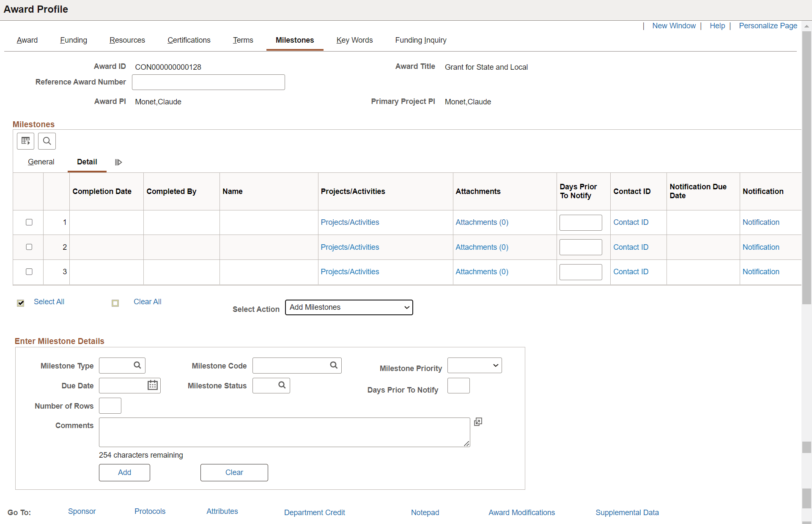
Task: Check the checkbox for milestone row 2
Action: pyautogui.click(x=29, y=247)
